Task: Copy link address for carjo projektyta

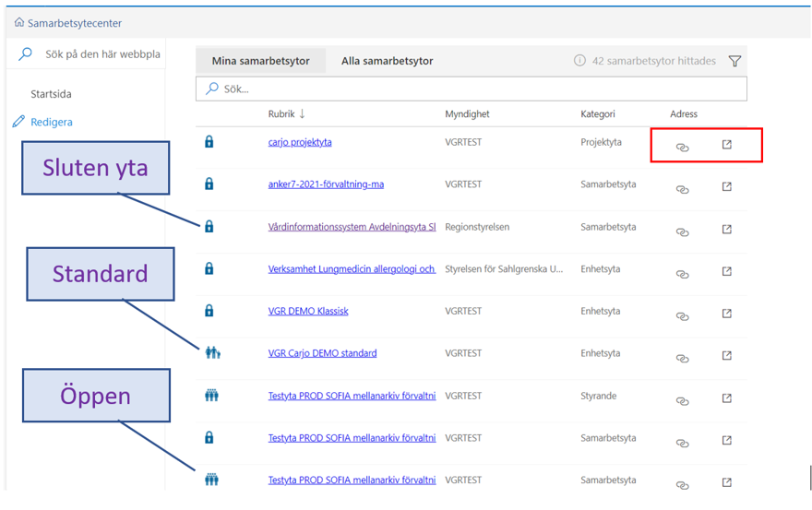Action: tap(682, 147)
